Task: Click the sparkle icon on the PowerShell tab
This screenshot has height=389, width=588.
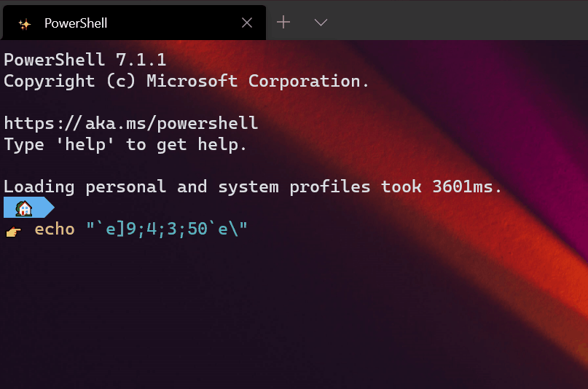Action: pyautogui.click(x=25, y=24)
